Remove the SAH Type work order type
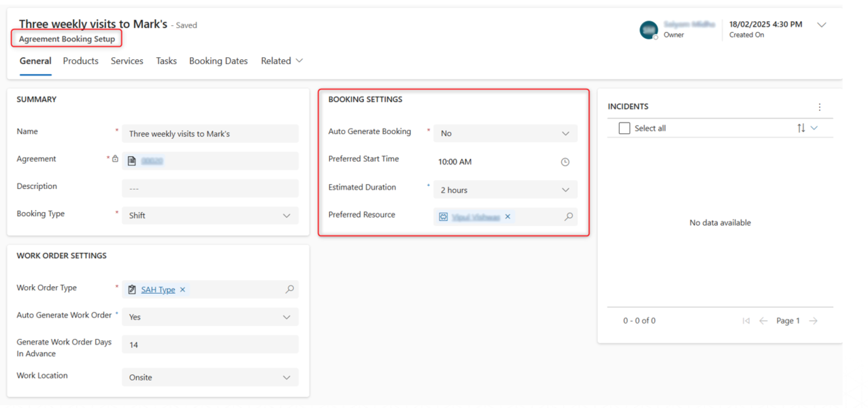This screenshot has height=408, width=868. pos(183,289)
